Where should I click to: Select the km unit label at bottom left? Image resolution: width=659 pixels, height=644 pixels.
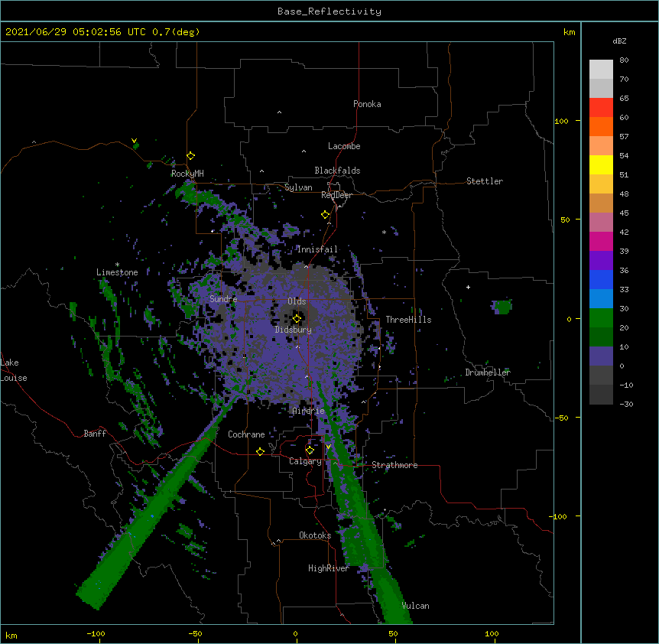click(11, 636)
